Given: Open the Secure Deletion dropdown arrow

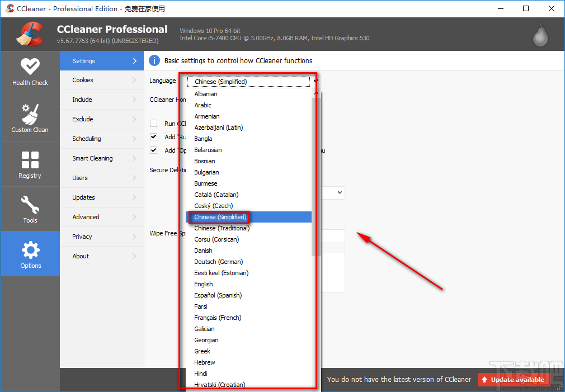Looking at the screenshot, I should coord(340,192).
